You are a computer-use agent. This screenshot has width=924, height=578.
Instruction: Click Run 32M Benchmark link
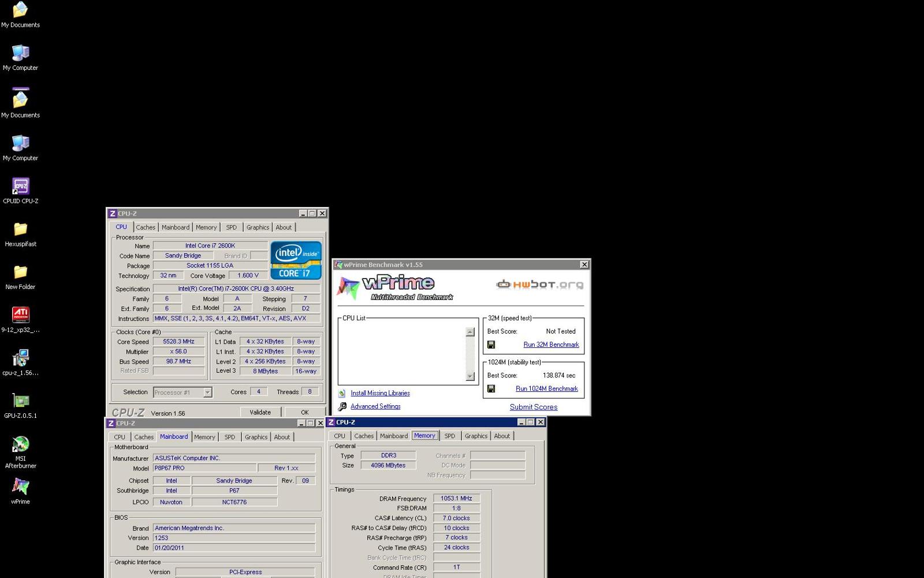coord(551,344)
